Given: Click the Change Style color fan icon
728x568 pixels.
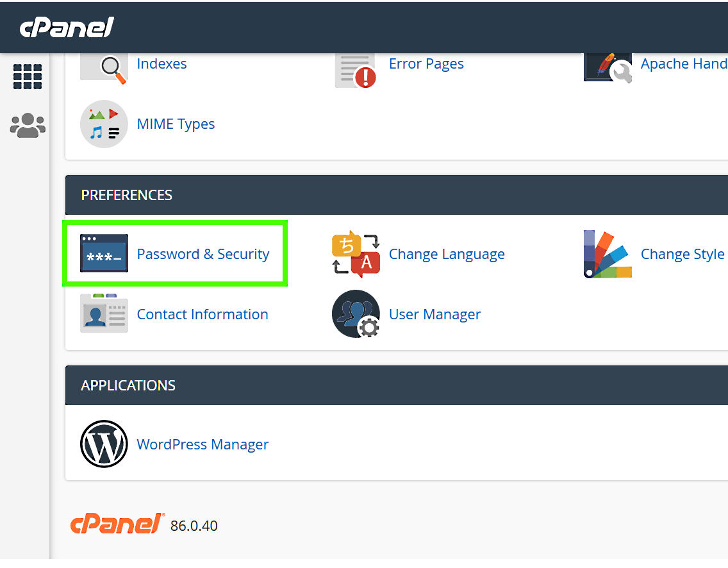Looking at the screenshot, I should (x=608, y=254).
